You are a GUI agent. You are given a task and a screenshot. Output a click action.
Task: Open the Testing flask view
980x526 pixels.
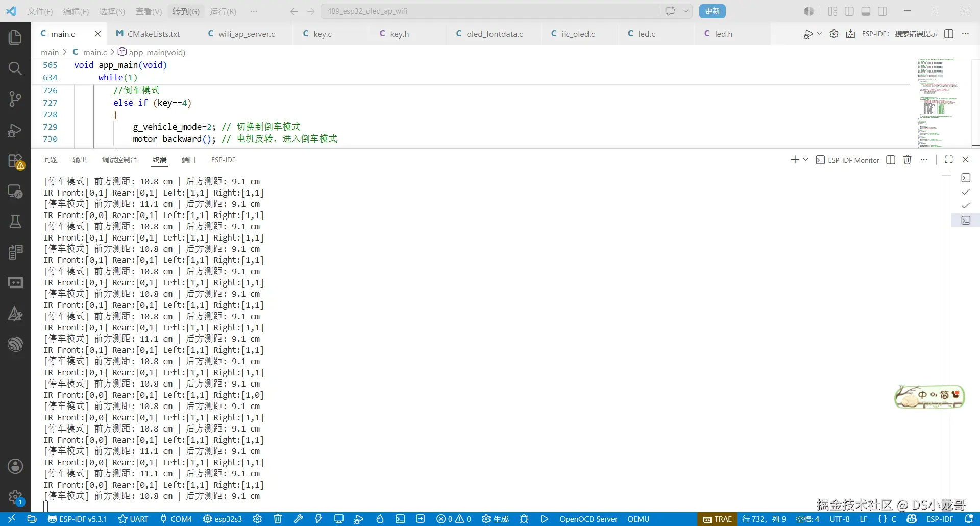click(x=15, y=221)
